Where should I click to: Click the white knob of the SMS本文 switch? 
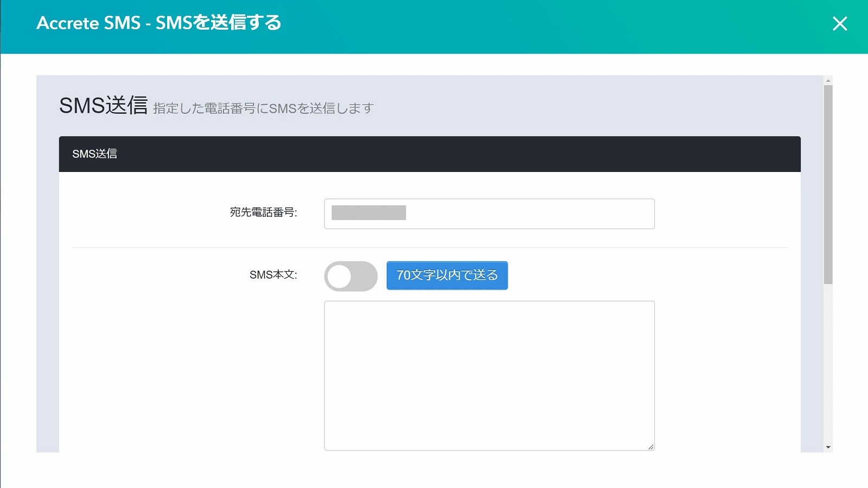point(340,276)
